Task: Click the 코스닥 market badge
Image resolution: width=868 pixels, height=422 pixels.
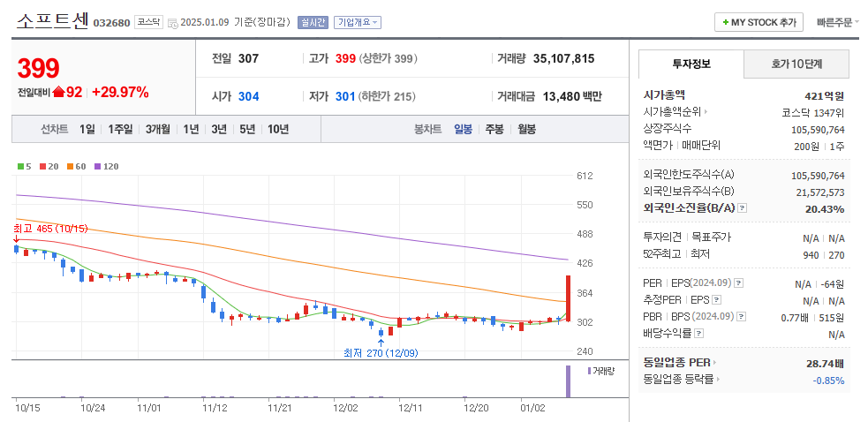Action: (x=148, y=23)
